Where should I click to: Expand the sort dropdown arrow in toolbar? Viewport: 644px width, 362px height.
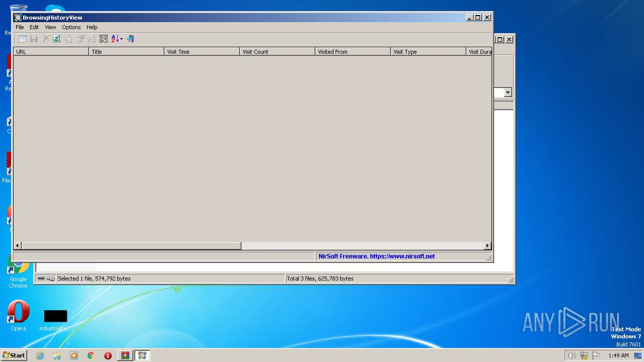(x=121, y=39)
